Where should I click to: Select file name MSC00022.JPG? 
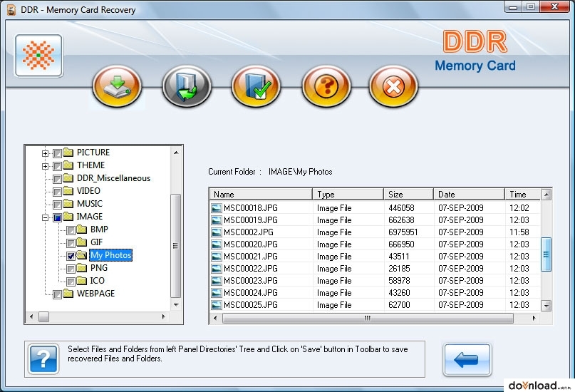pyautogui.click(x=251, y=269)
